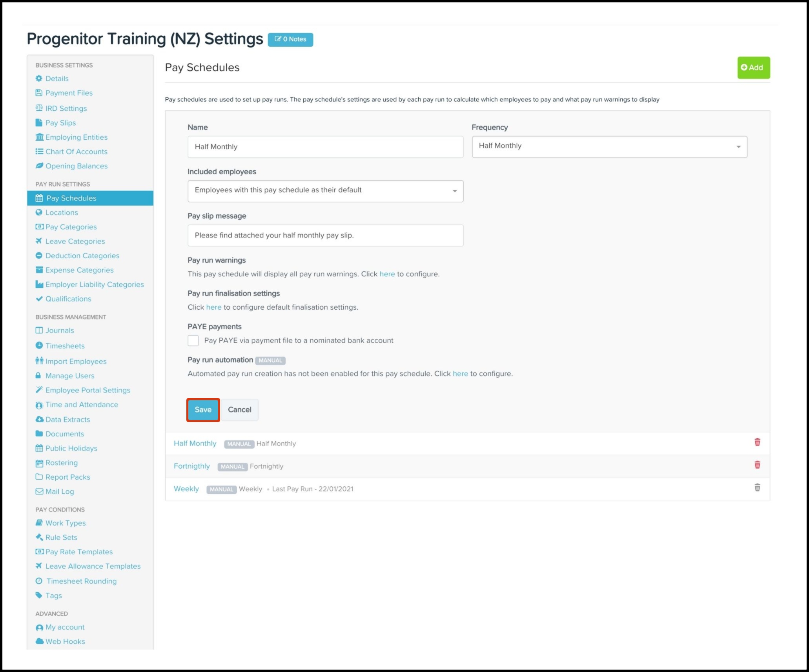Image resolution: width=809 pixels, height=672 pixels.
Task: Click the tag icon beside Tags
Action: [x=39, y=595]
